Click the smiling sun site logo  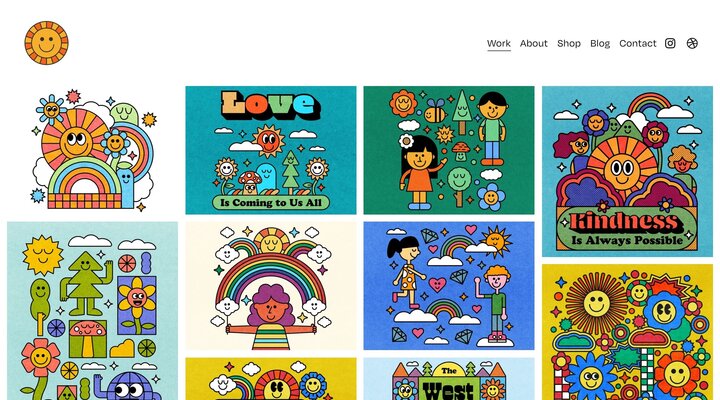[46, 43]
